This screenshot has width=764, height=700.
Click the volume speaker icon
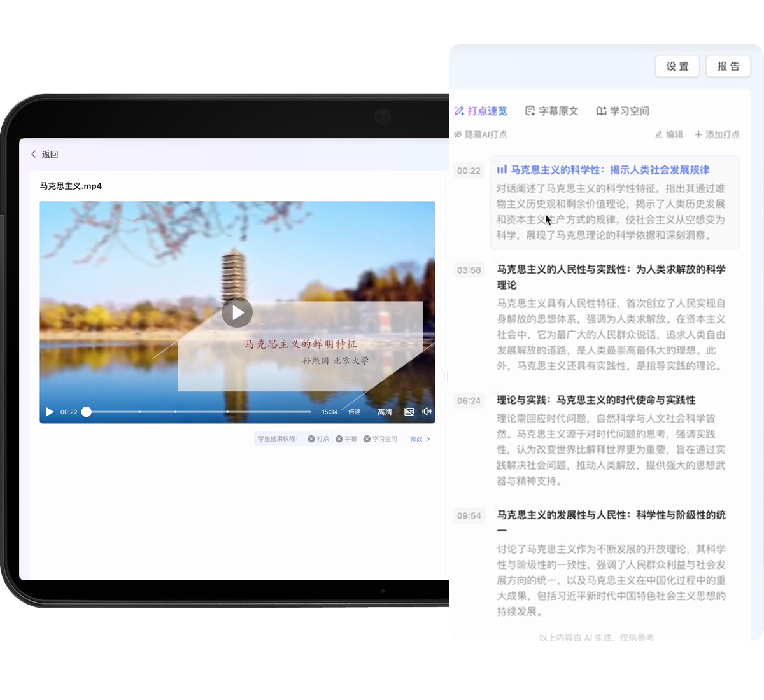point(427,411)
